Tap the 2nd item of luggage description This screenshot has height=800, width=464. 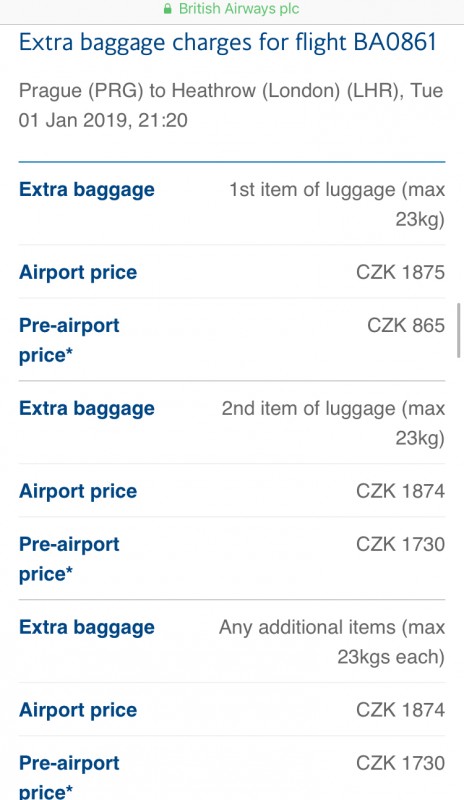pos(333,423)
